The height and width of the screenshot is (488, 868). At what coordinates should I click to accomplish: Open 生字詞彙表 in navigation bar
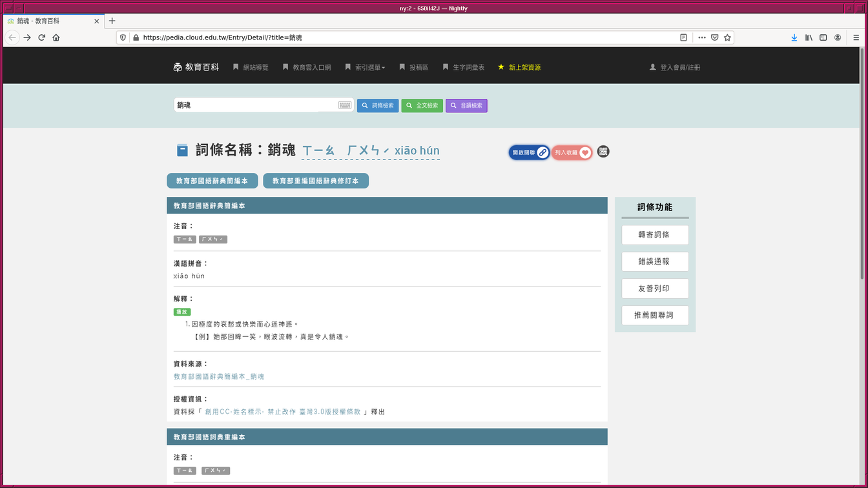click(x=464, y=67)
